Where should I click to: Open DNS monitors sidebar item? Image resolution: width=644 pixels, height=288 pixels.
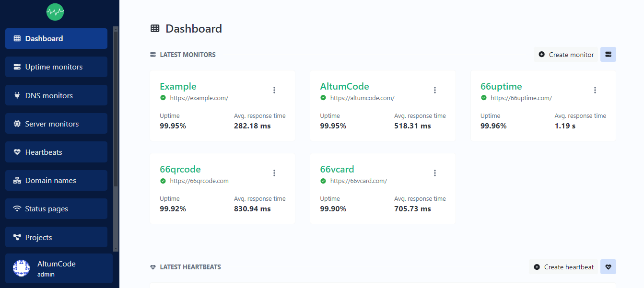(56, 95)
